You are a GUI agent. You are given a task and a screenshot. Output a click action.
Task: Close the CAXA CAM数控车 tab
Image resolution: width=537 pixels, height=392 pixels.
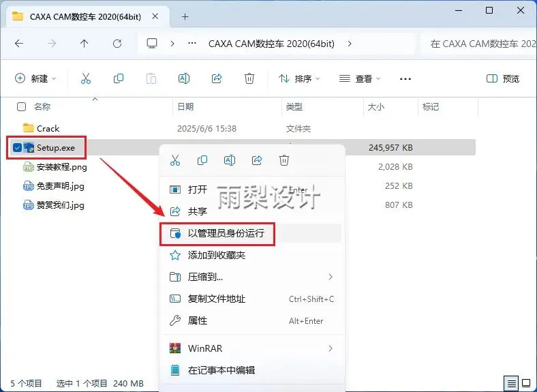click(155, 16)
